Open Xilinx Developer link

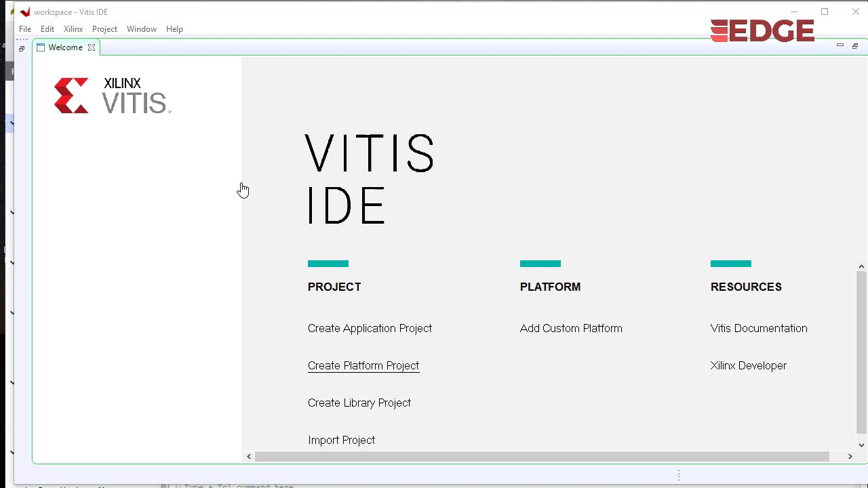[x=749, y=365]
